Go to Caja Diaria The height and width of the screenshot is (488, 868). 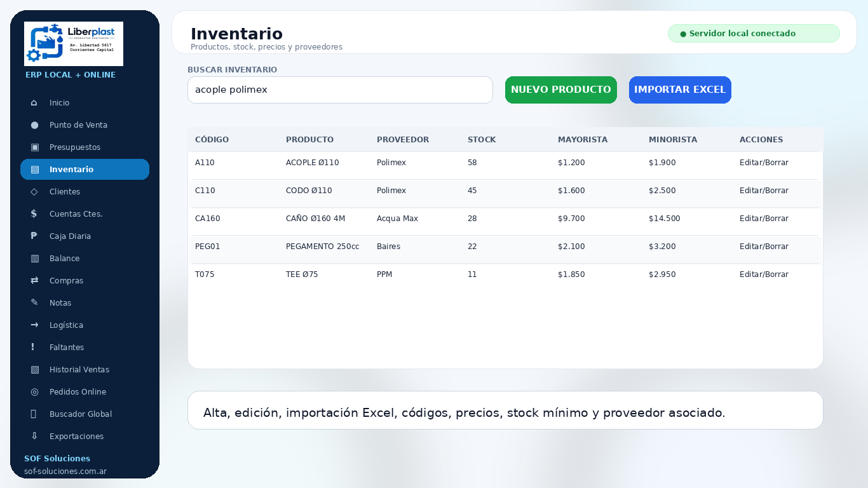click(x=85, y=236)
